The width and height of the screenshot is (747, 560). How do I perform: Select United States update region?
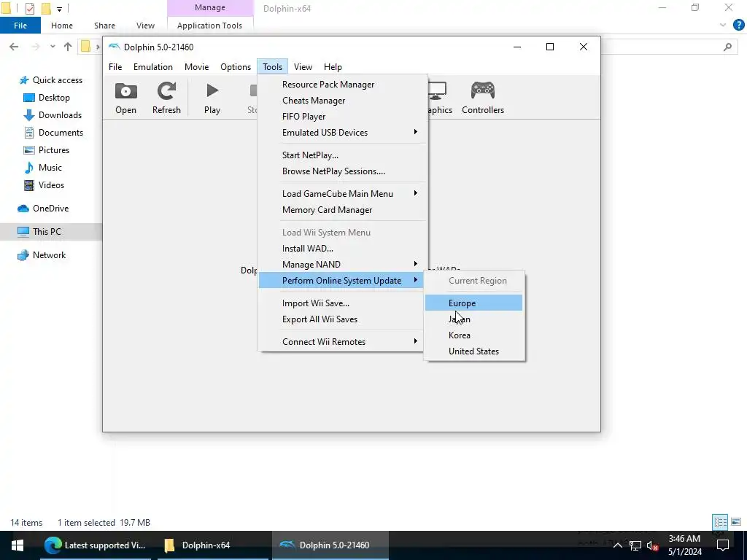[x=473, y=351]
